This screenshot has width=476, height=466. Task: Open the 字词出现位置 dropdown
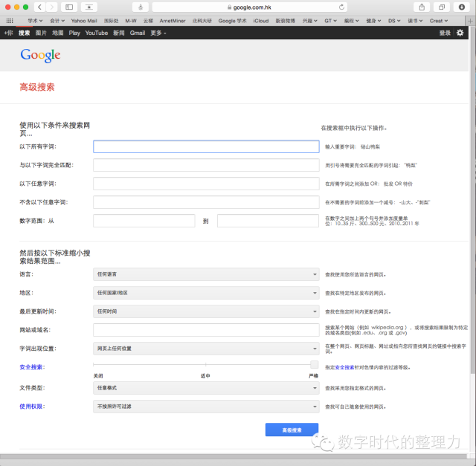point(206,349)
